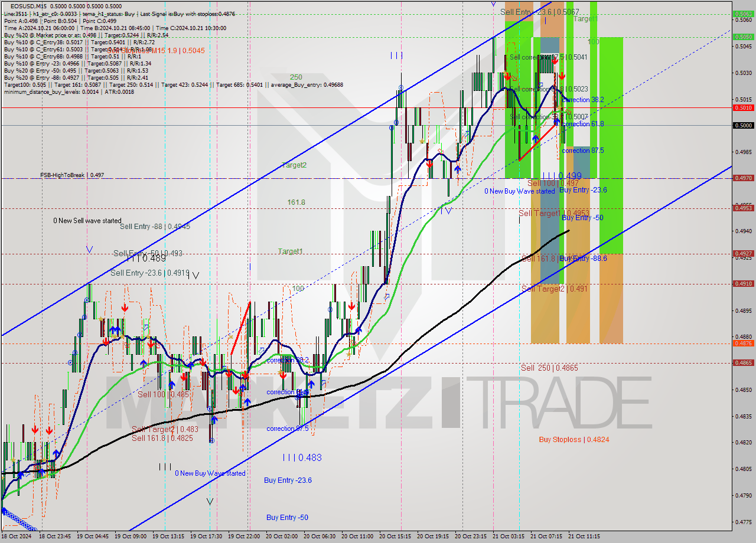Select the red 0.5010 price tag
The width and height of the screenshot is (756, 543).
[742, 108]
